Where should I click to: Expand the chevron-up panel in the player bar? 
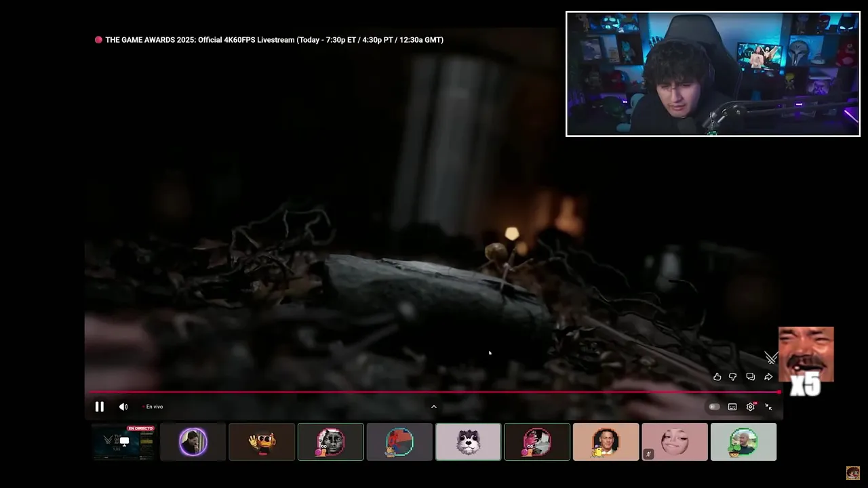[434, 407]
